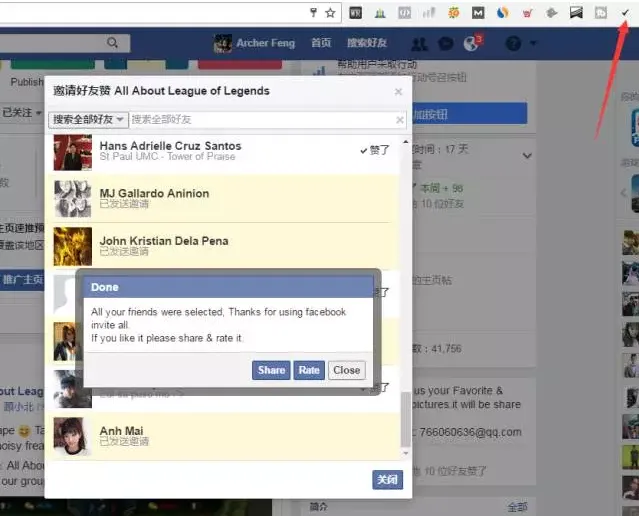
Task: Click the list scroll-down arrow
Action: click(405, 453)
